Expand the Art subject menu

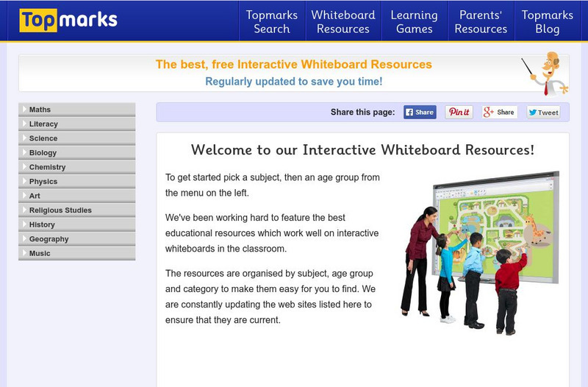(x=77, y=196)
